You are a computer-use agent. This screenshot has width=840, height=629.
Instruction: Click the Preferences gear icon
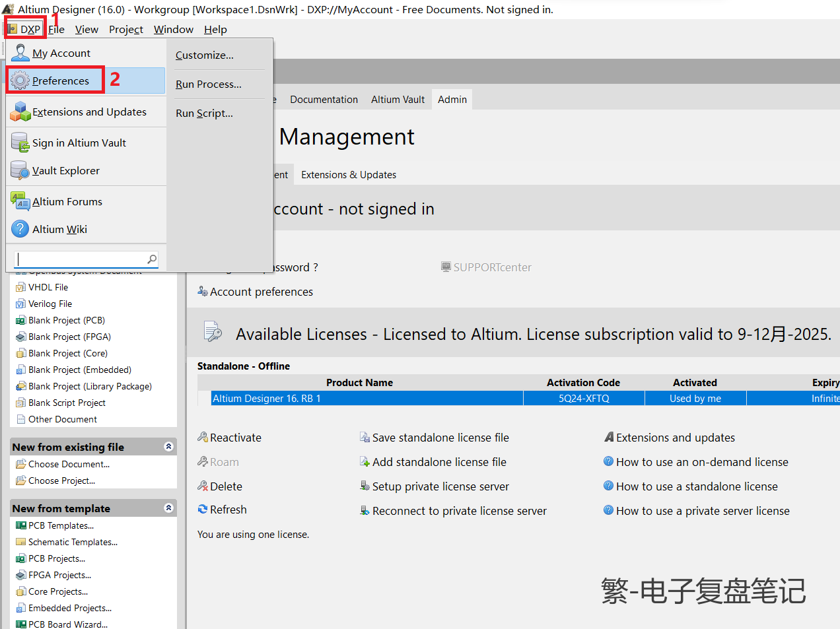coord(20,81)
